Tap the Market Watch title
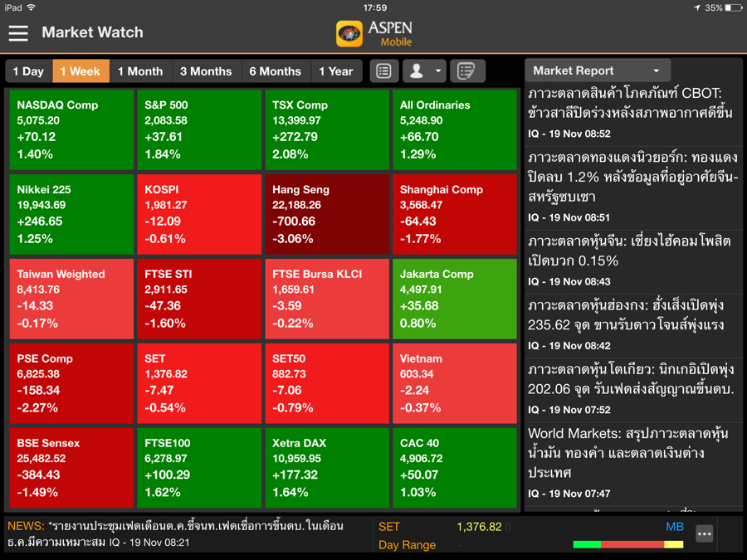Viewport: 747px width, 560px height. [x=92, y=32]
